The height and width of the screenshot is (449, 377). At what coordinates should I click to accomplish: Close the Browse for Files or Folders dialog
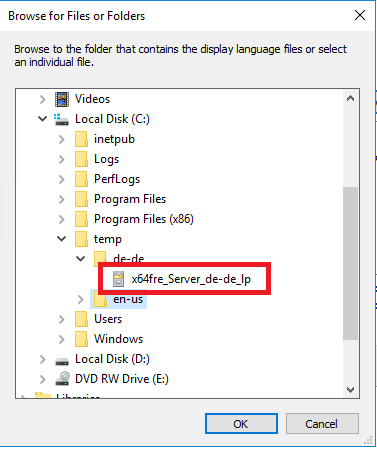(360, 15)
